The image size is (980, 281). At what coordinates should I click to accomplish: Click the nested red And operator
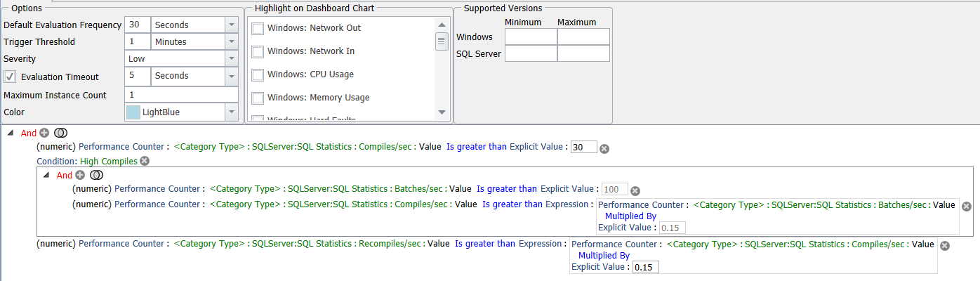65,175
